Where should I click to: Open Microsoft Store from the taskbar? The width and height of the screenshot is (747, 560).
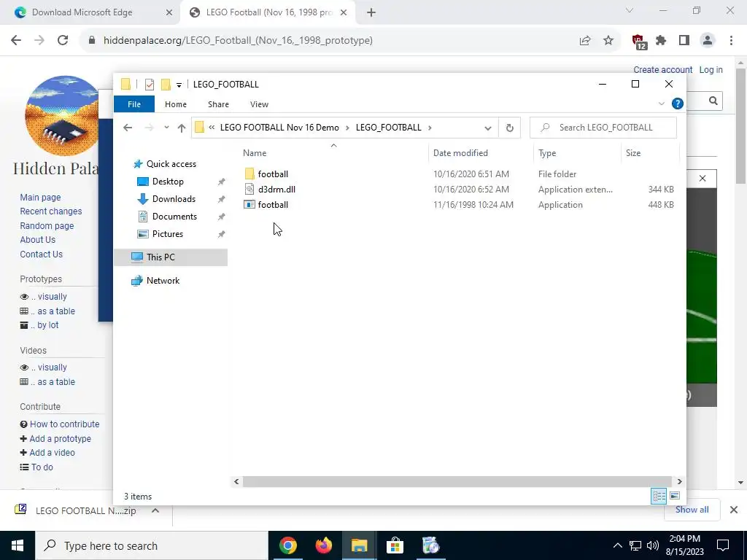click(395, 545)
